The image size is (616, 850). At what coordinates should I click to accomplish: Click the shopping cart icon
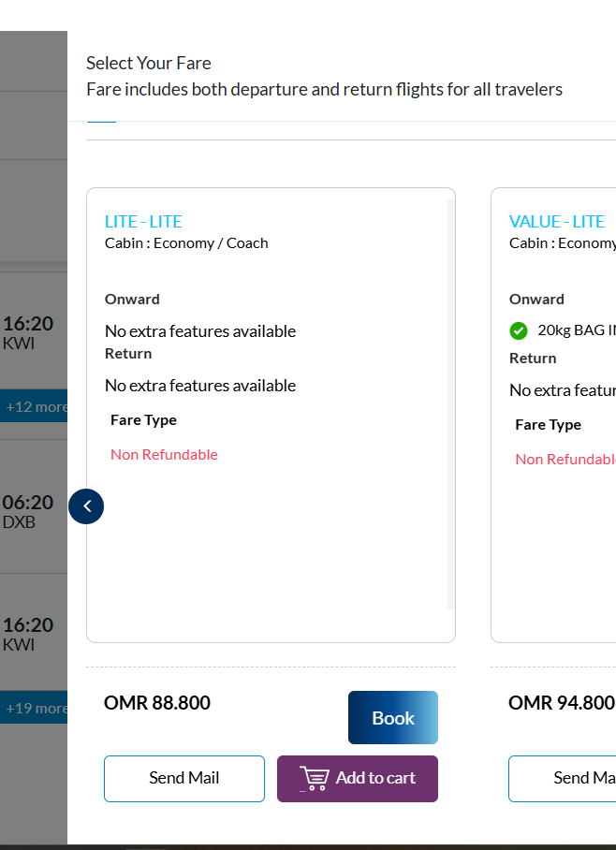[315, 778]
